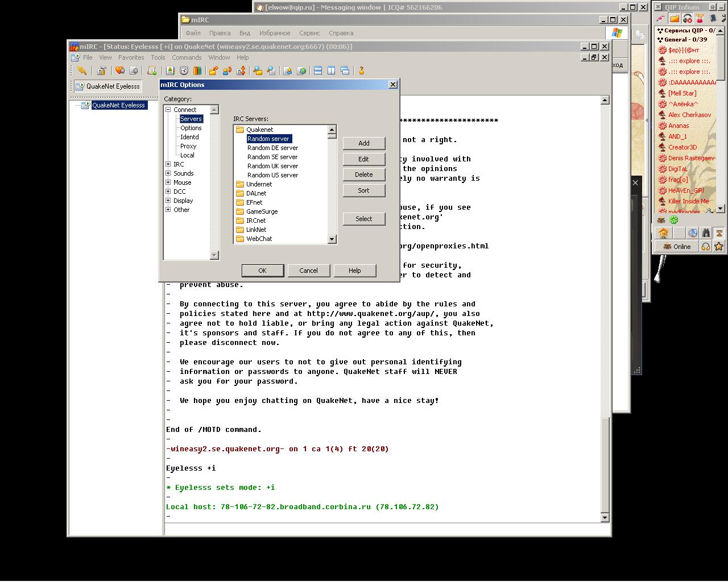Click the Select server button

click(364, 219)
